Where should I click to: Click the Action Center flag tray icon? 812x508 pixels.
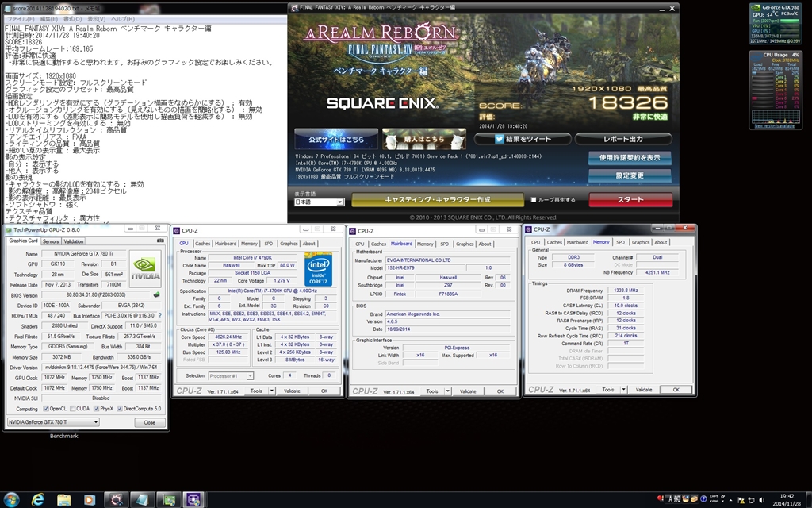(741, 500)
